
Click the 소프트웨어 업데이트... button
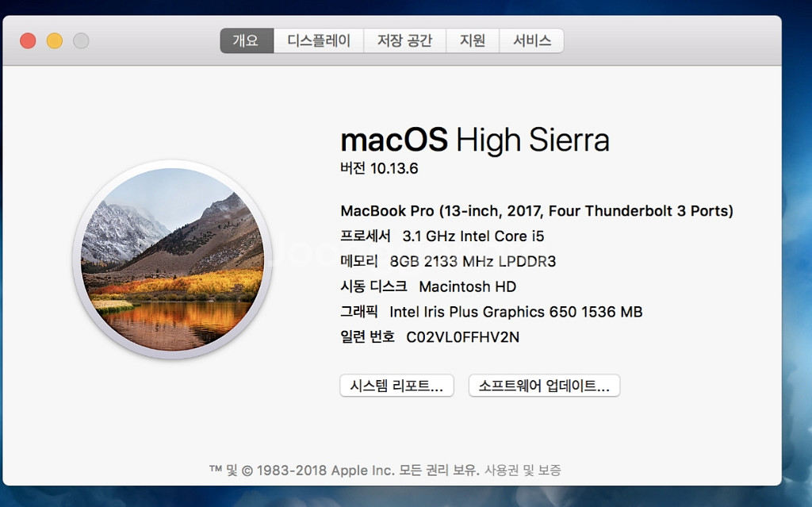[x=544, y=386]
